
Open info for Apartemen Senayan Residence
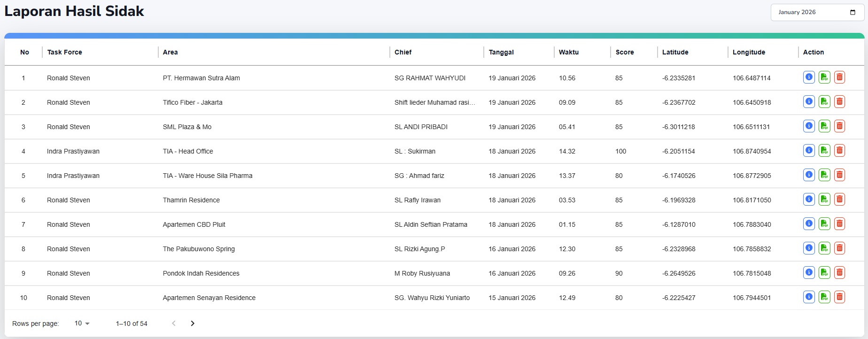click(809, 297)
